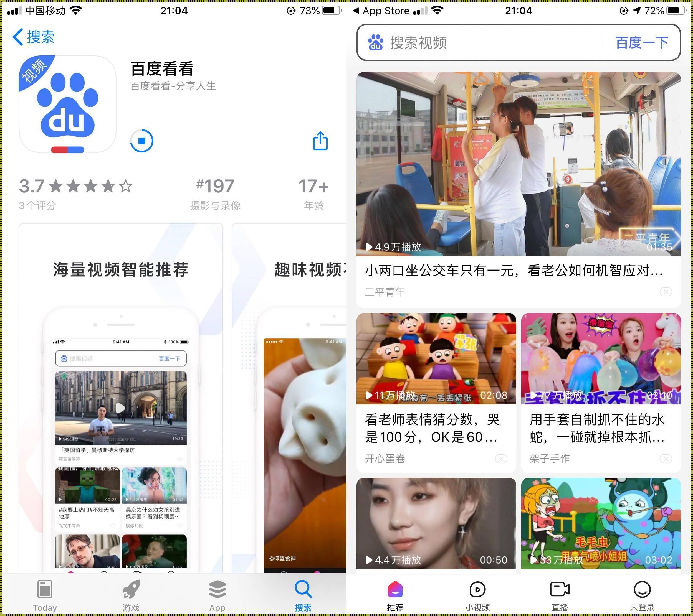Tap the download/install icon for 百度看看
The width and height of the screenshot is (693, 616).
(141, 141)
